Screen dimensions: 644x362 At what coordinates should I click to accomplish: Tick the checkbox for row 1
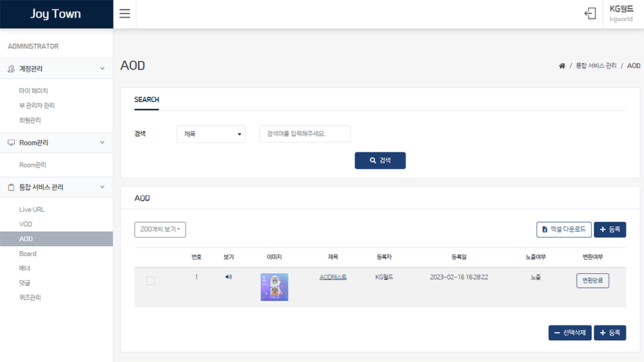[151, 281]
